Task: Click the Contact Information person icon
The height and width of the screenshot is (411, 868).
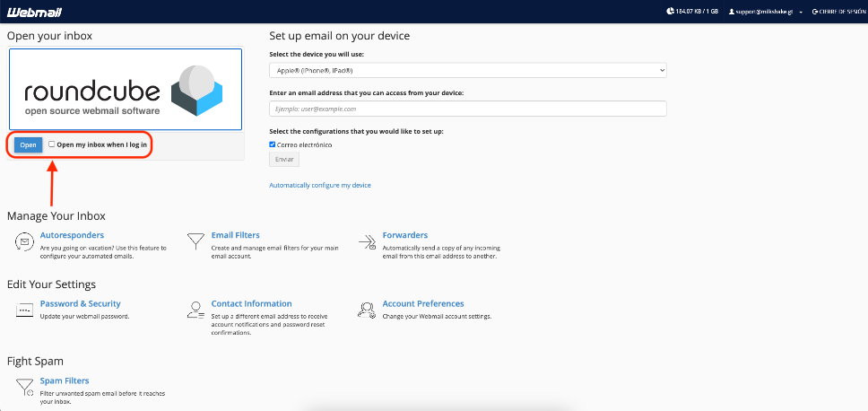Action: (x=195, y=310)
